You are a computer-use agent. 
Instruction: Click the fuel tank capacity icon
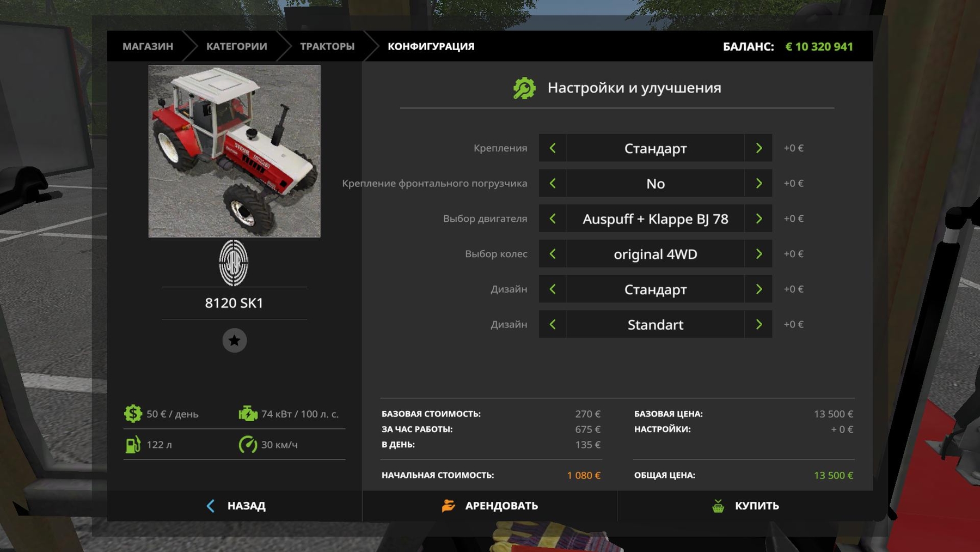[133, 445]
